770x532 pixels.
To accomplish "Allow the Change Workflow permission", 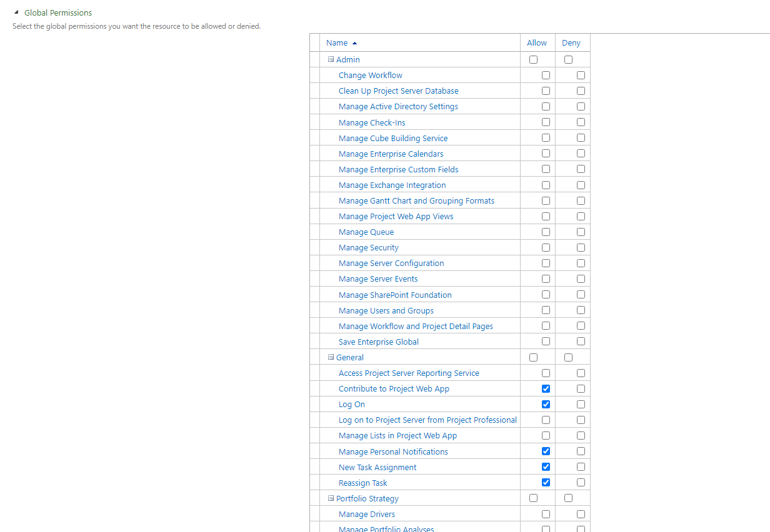I will (x=546, y=76).
